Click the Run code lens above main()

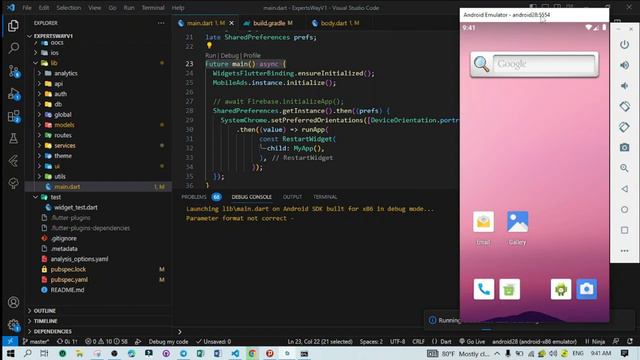point(210,56)
